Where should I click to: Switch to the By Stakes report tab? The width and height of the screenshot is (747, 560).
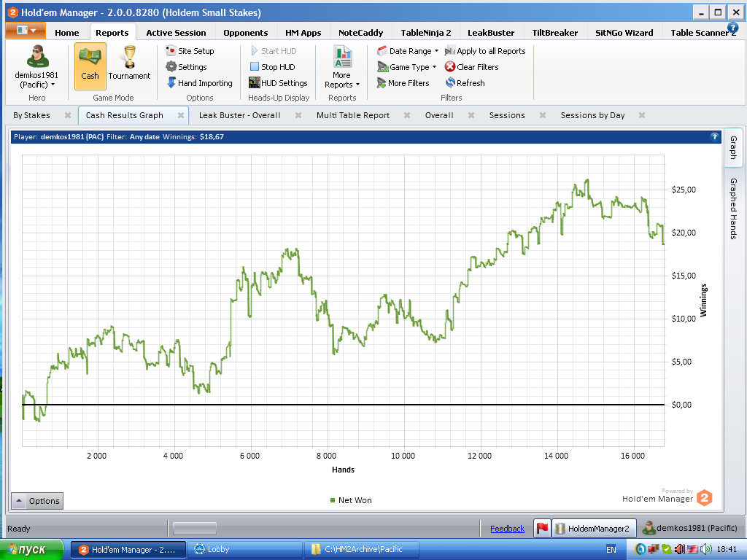[x=31, y=115]
